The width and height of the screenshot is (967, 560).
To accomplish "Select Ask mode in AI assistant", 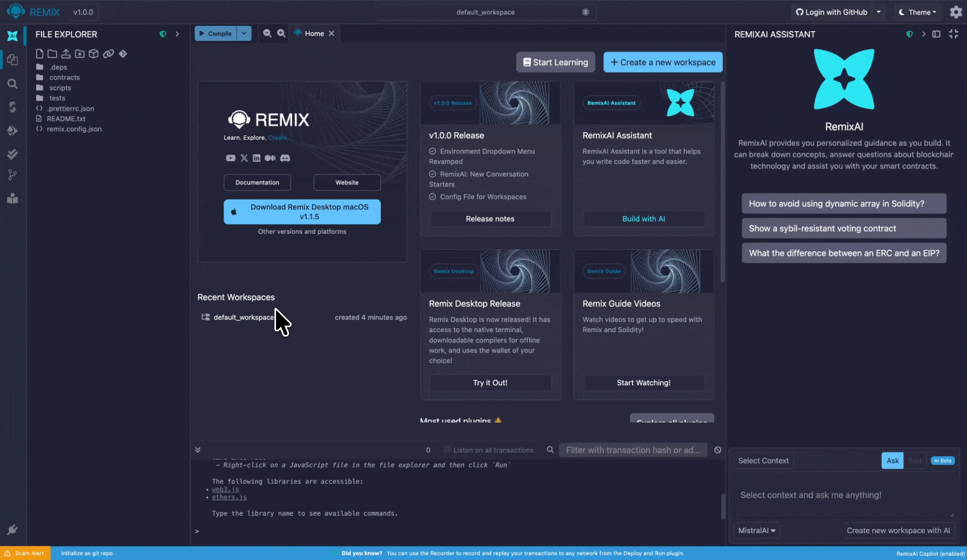I will [x=892, y=460].
